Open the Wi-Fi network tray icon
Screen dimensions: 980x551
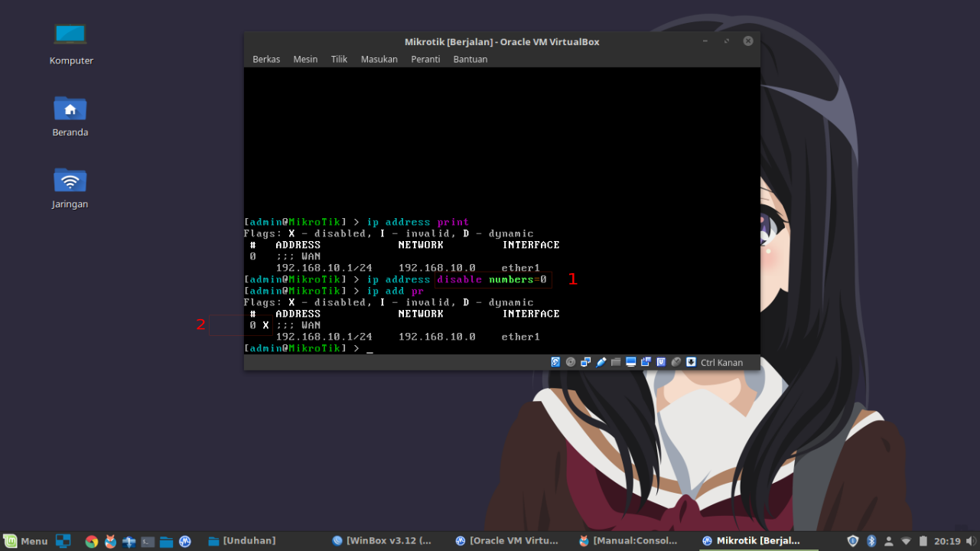click(x=906, y=541)
